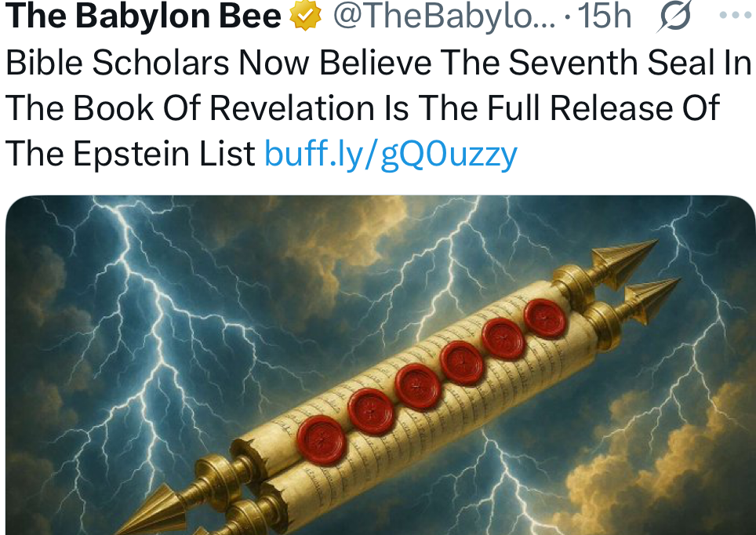Click the gold verified badge

pos(305,16)
